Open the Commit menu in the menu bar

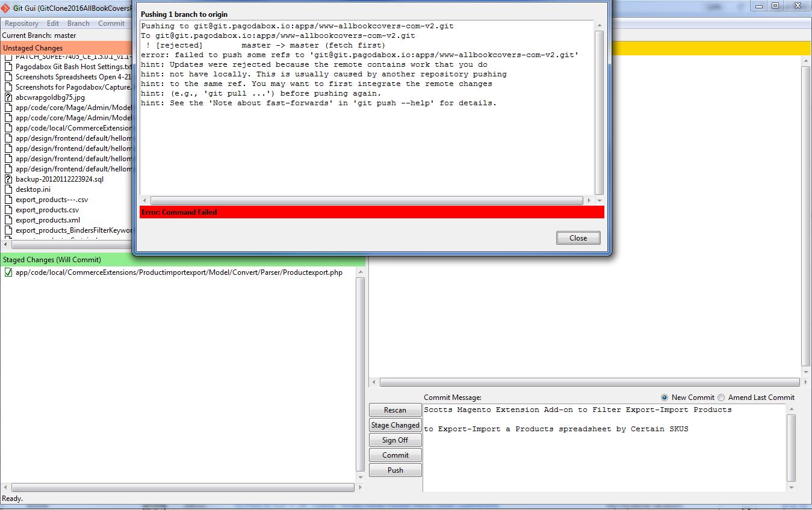pos(111,23)
